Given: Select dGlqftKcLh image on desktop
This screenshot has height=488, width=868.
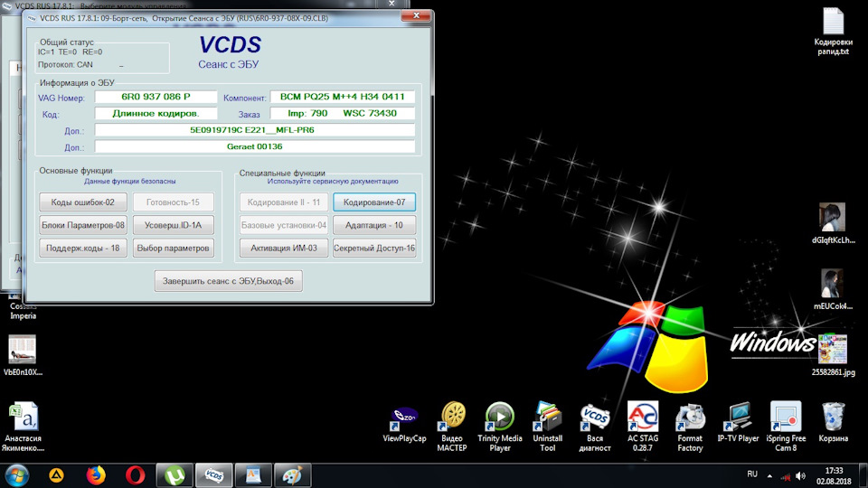Looking at the screenshot, I should pyautogui.click(x=833, y=223).
